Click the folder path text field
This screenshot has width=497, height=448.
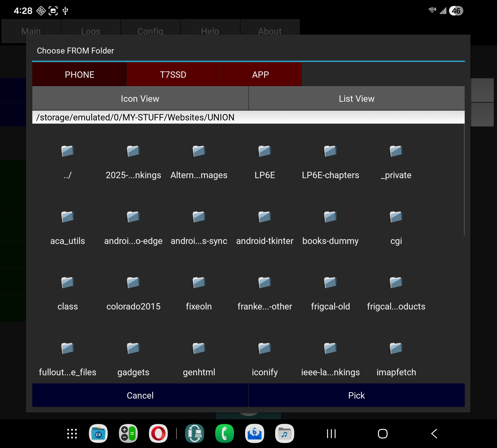pos(248,117)
